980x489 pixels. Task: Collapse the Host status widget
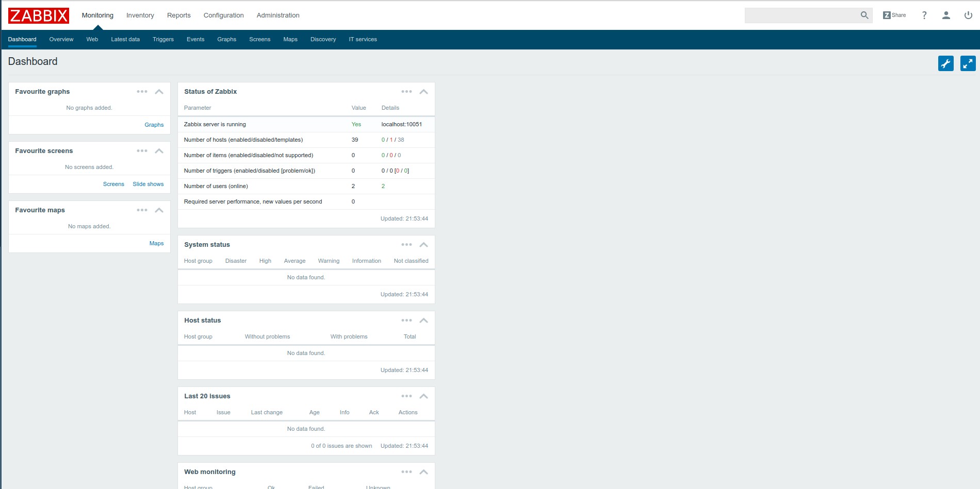(423, 321)
